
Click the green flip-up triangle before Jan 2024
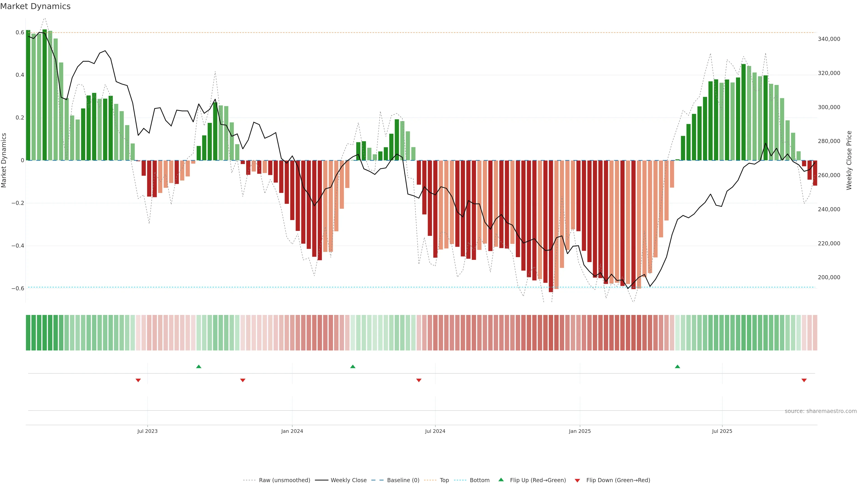[198, 366]
